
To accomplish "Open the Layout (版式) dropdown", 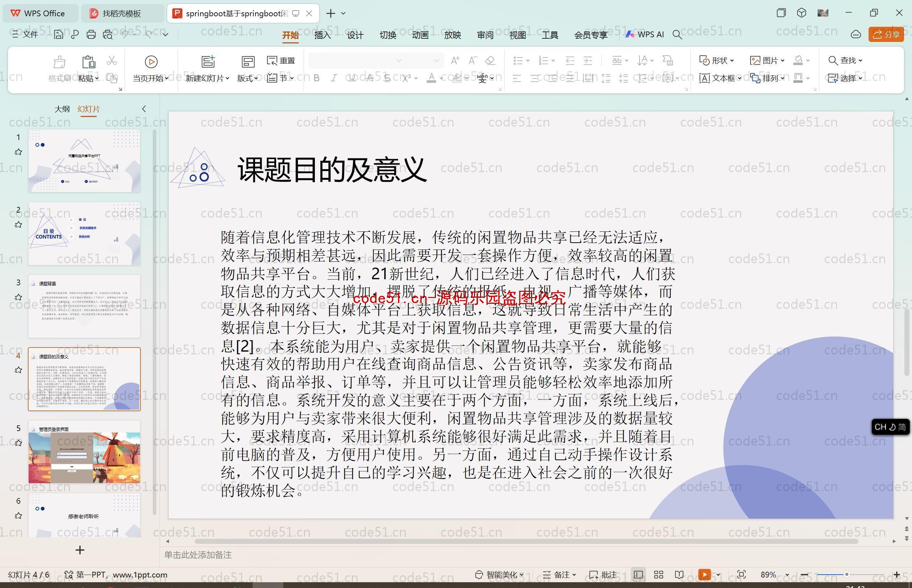I will [247, 78].
